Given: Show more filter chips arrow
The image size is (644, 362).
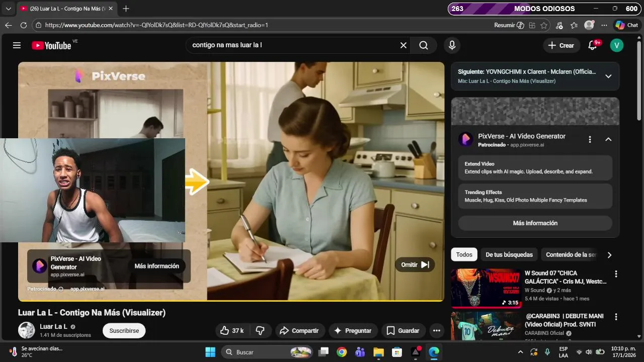Looking at the screenshot, I should coord(609,255).
